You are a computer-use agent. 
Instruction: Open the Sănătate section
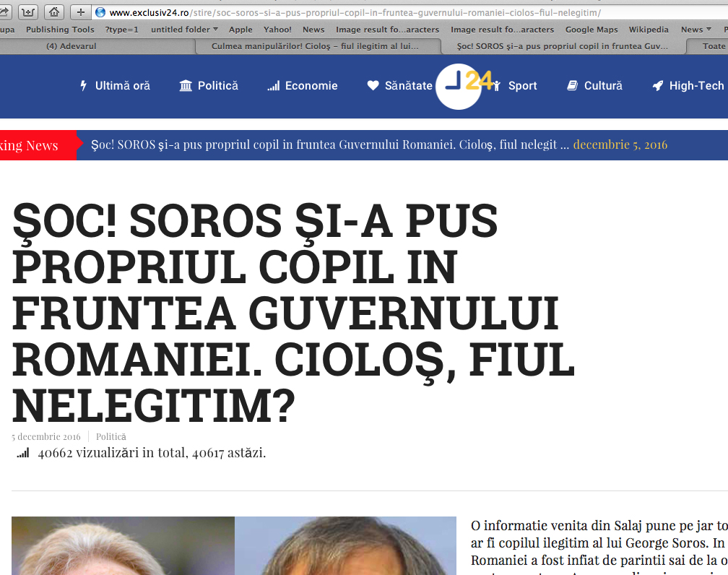coord(409,85)
